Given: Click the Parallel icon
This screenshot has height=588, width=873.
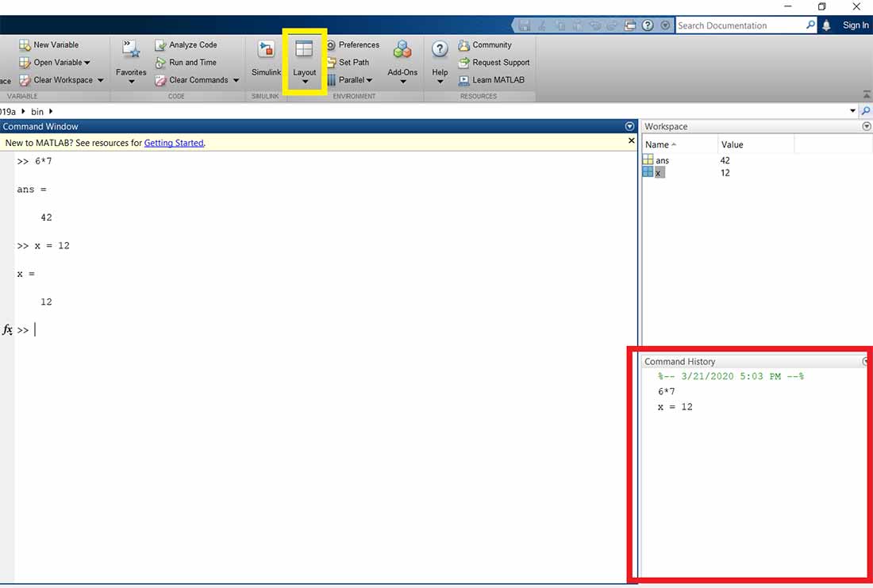Looking at the screenshot, I should [331, 80].
